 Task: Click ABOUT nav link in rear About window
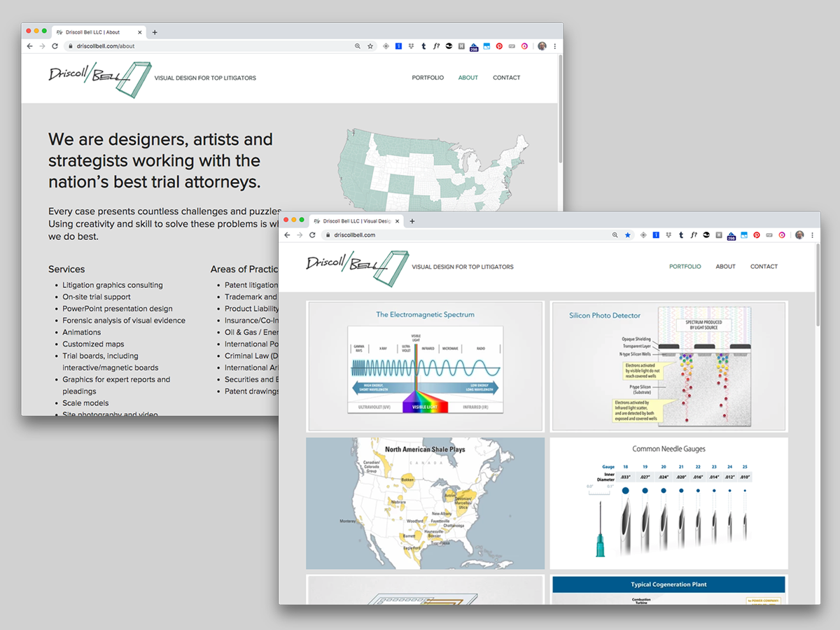click(468, 78)
